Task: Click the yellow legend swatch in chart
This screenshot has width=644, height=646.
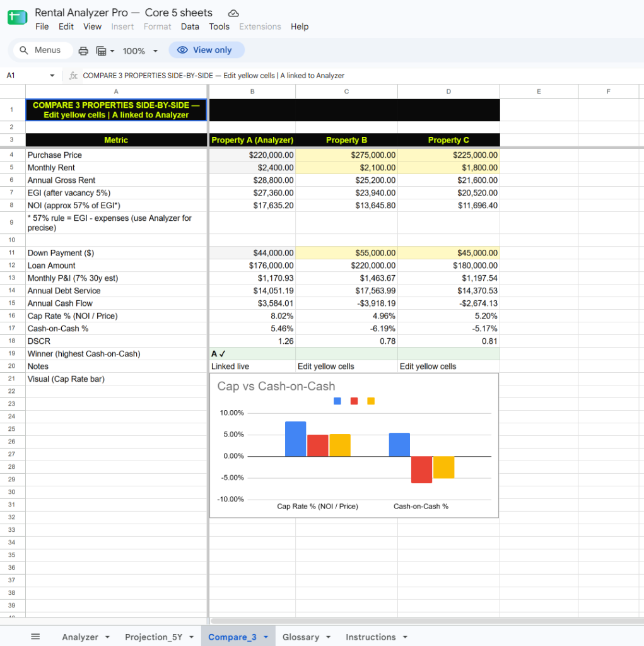Action: click(x=371, y=401)
